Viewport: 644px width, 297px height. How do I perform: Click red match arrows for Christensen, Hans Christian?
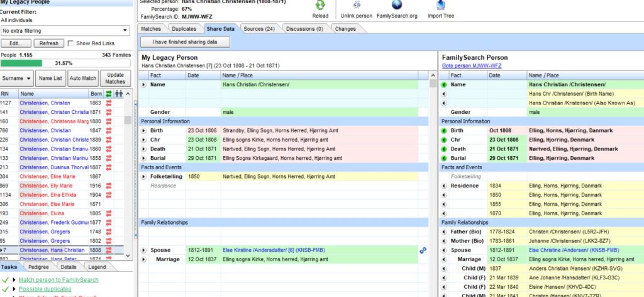click(109, 250)
